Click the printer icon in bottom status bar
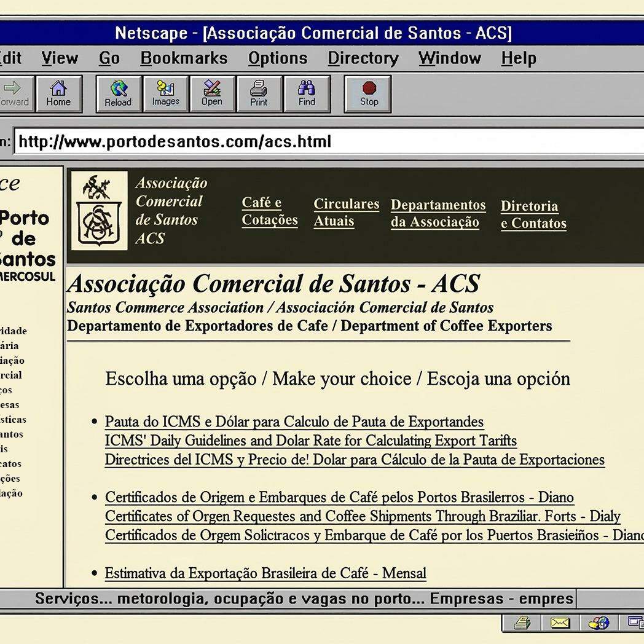 click(x=522, y=624)
